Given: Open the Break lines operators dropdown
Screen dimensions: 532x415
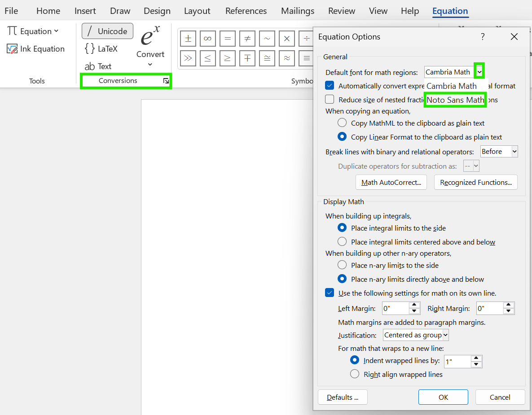Looking at the screenshot, I should tap(499, 151).
